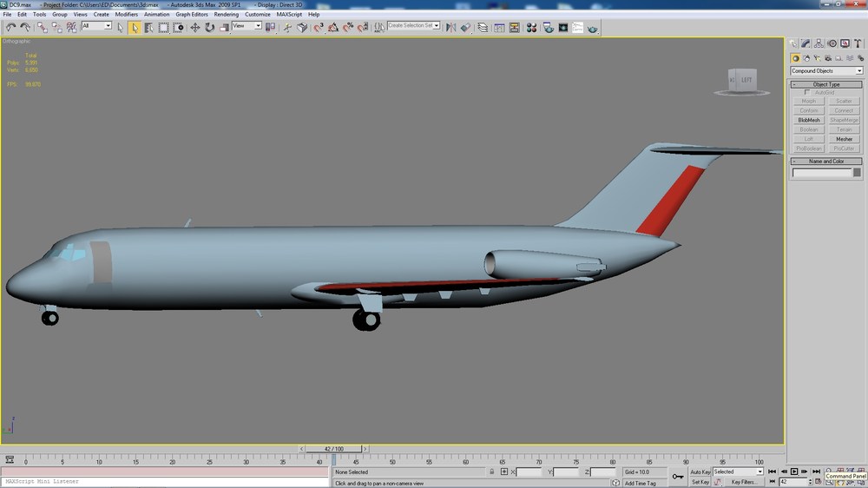The image size is (868, 488).
Task: Open the Rendering menu
Action: pyautogui.click(x=226, y=15)
